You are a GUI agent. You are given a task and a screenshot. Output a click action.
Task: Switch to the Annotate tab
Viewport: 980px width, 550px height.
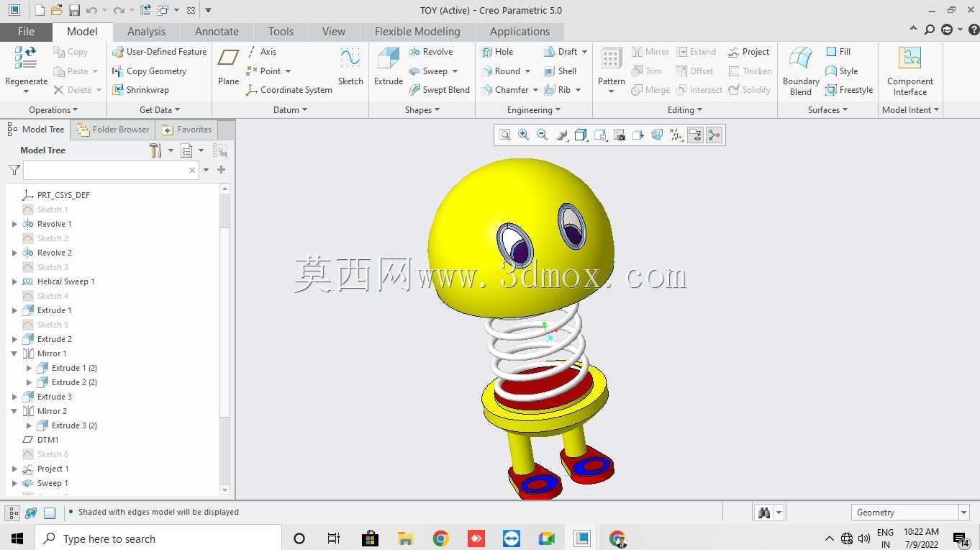click(217, 32)
